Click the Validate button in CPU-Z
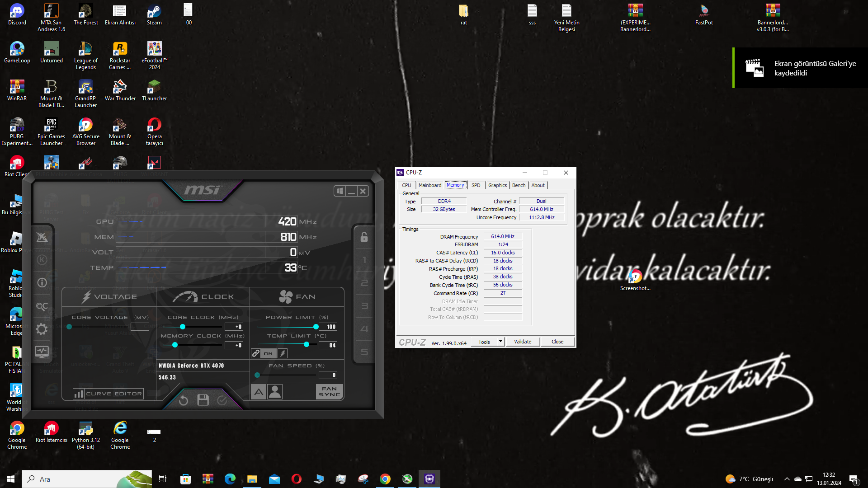This screenshot has height=488, width=868. pyautogui.click(x=523, y=342)
